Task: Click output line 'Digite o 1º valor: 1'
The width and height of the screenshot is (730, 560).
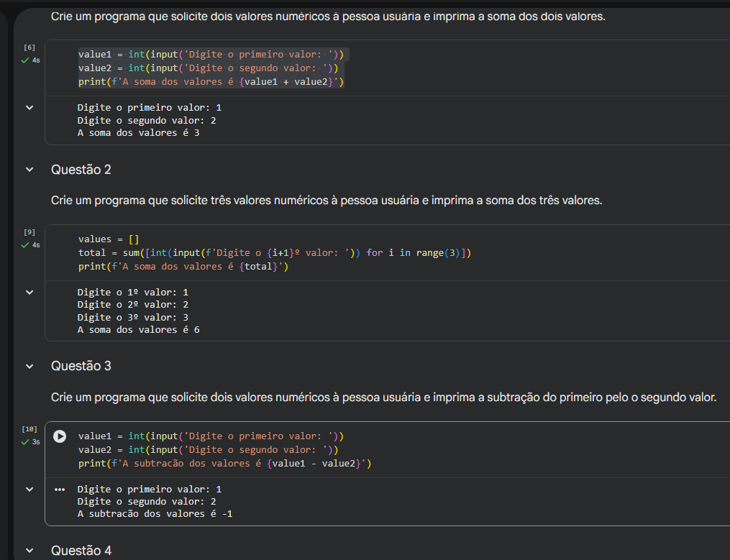Action: (132, 293)
